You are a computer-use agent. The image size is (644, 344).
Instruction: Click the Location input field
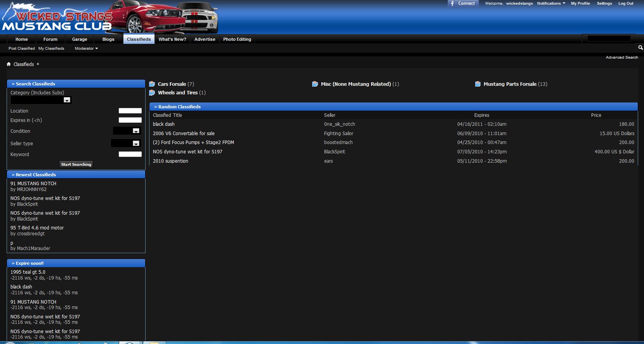point(130,111)
